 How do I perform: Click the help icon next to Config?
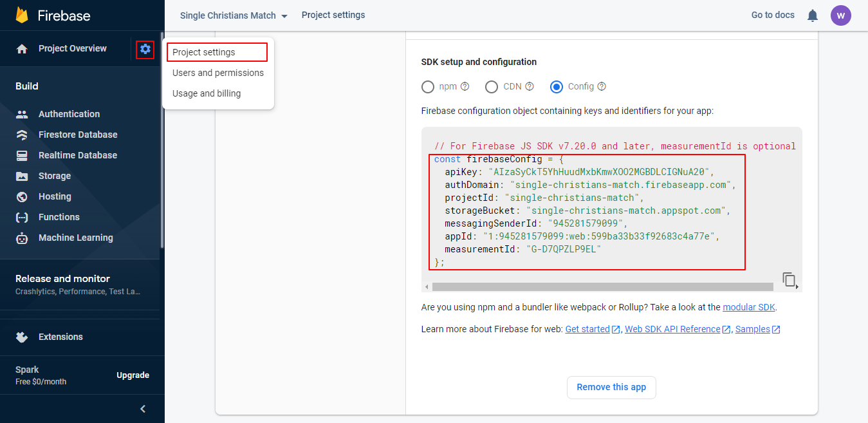click(602, 86)
